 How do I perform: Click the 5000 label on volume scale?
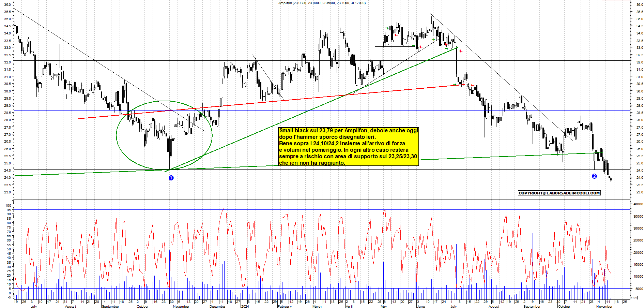click(x=639, y=289)
